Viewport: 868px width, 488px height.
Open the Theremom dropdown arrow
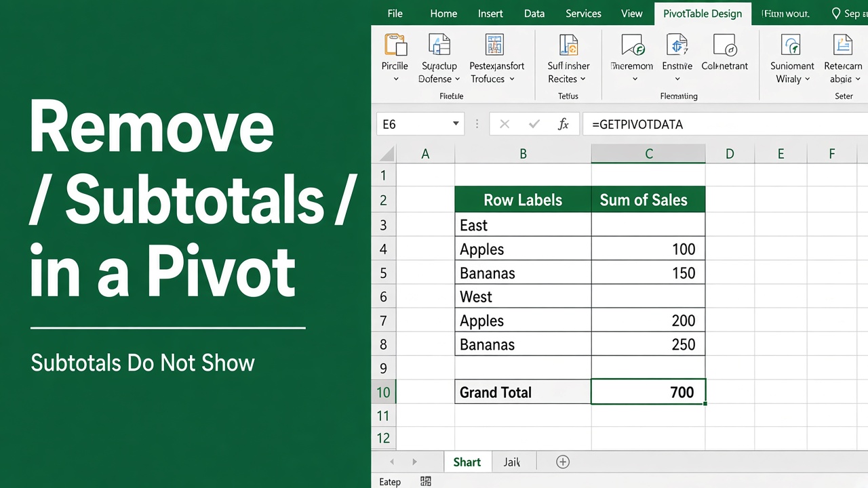[x=635, y=79]
